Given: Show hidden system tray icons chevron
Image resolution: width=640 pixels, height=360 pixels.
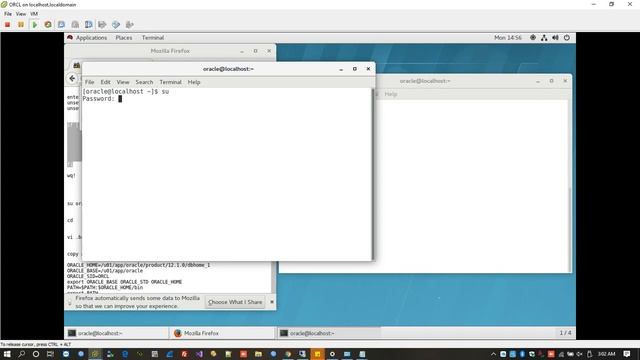Looking at the screenshot, I should point(493,354).
